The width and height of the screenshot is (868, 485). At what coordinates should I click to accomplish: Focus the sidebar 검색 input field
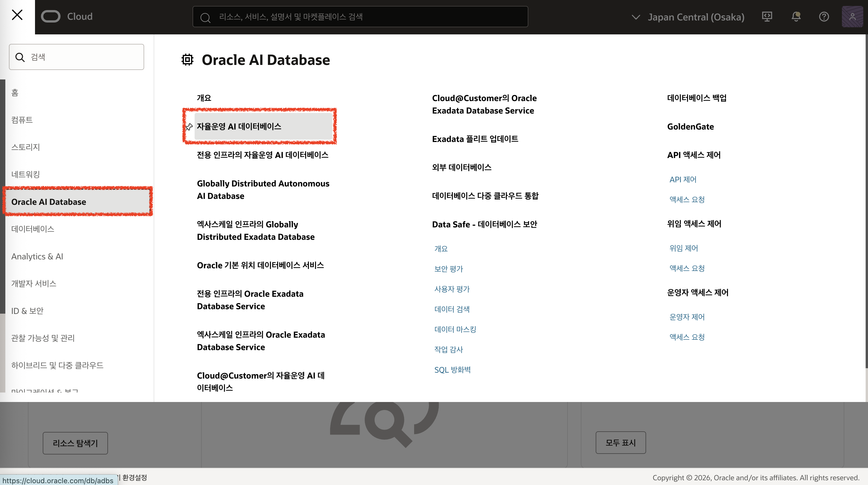pos(77,57)
